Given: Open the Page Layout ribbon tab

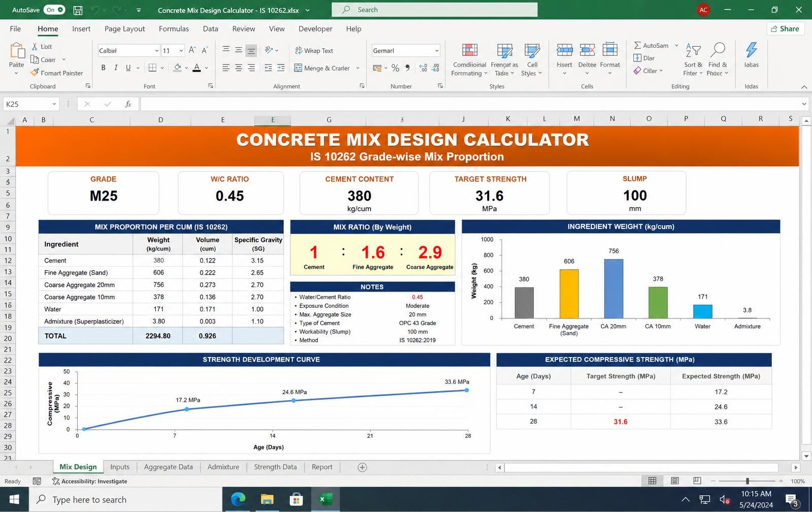Looking at the screenshot, I should pos(125,29).
